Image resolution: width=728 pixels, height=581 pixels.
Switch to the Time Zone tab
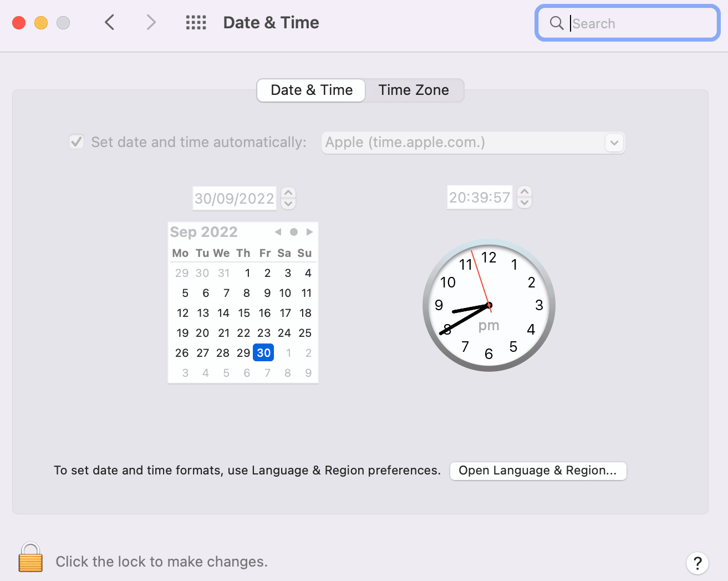pyautogui.click(x=414, y=90)
